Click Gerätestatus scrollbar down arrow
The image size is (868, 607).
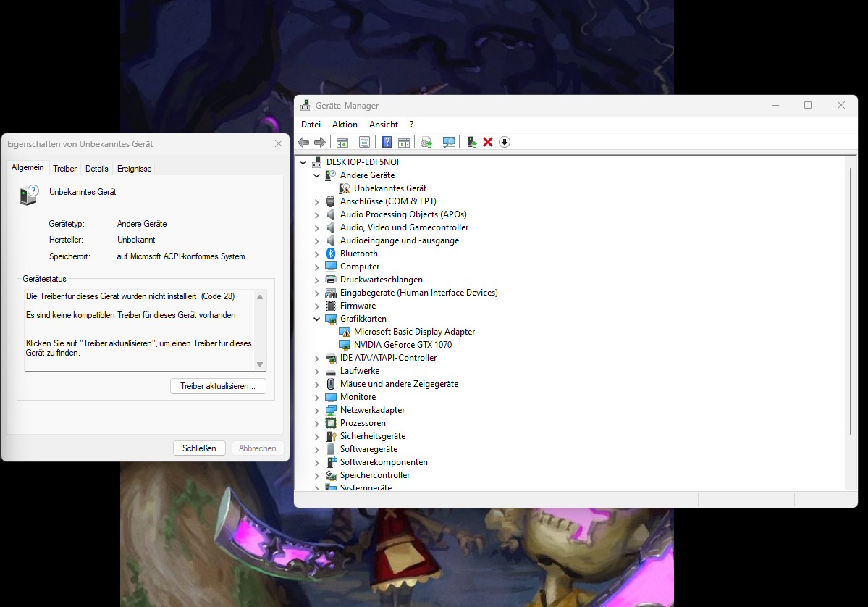click(260, 364)
